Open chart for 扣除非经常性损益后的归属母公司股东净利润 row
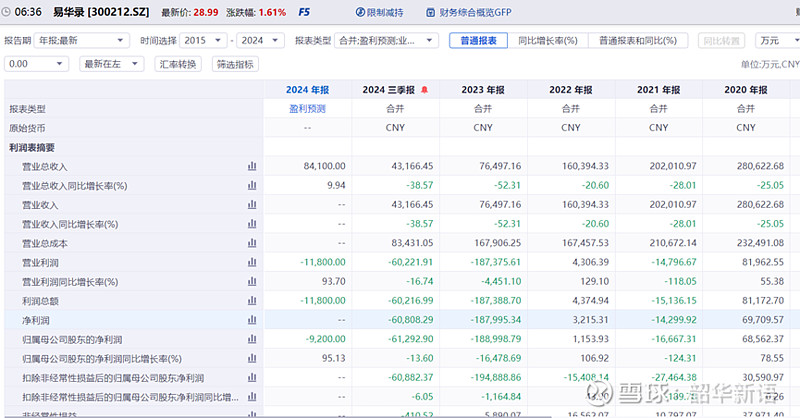 (252, 378)
